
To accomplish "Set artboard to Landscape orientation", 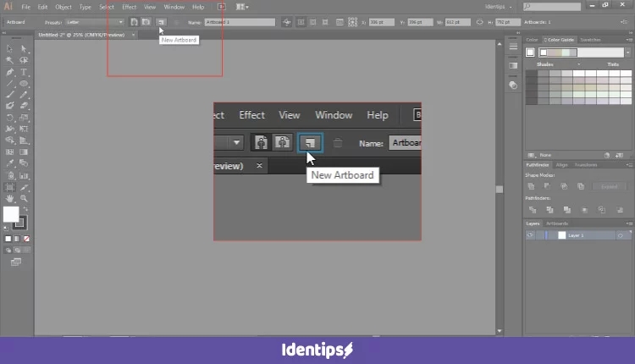I will click(146, 21).
